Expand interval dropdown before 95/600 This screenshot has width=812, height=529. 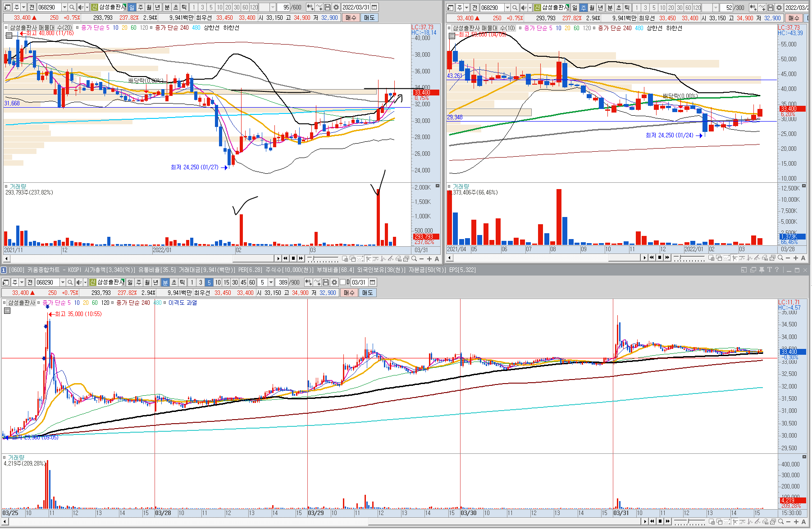pos(273,7)
